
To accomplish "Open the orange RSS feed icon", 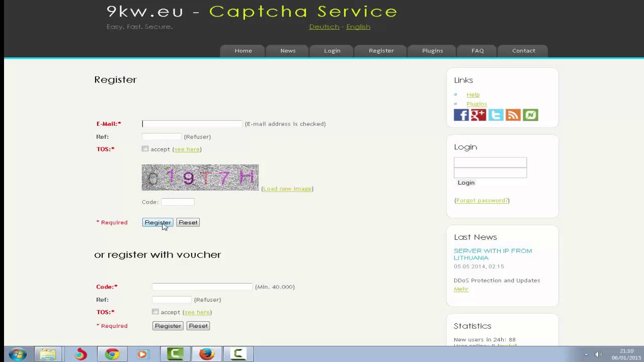I will tap(513, 115).
